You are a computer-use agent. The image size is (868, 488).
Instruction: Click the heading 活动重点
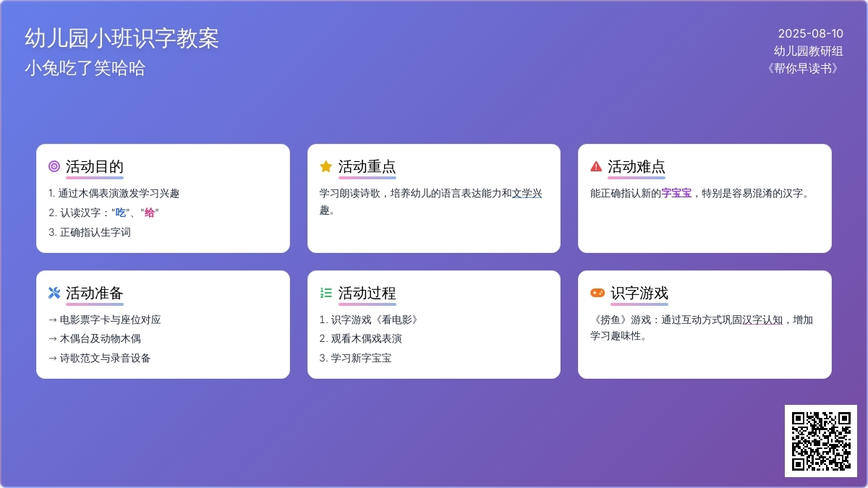coord(367,167)
